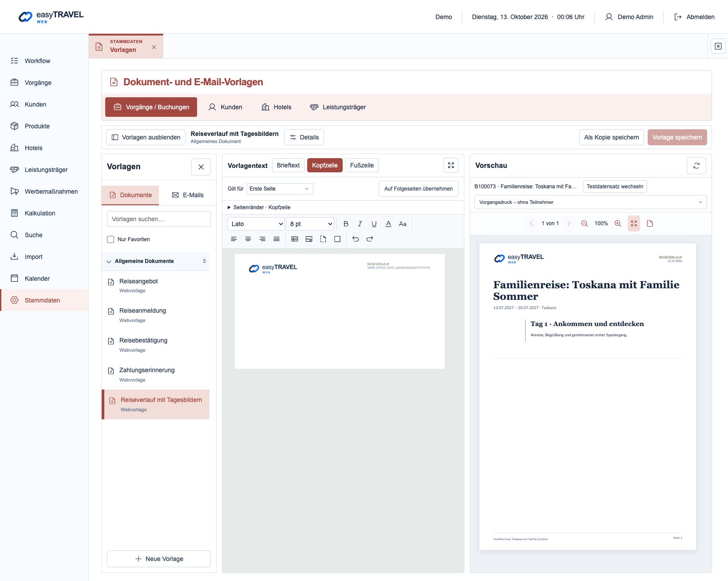Open template Details
This screenshot has width=728, height=581.
tap(304, 137)
